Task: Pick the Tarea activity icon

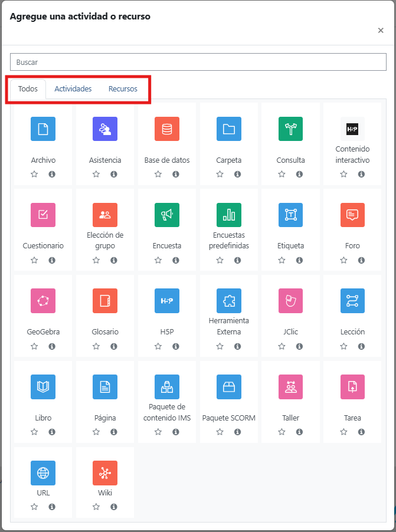Action: [352, 387]
